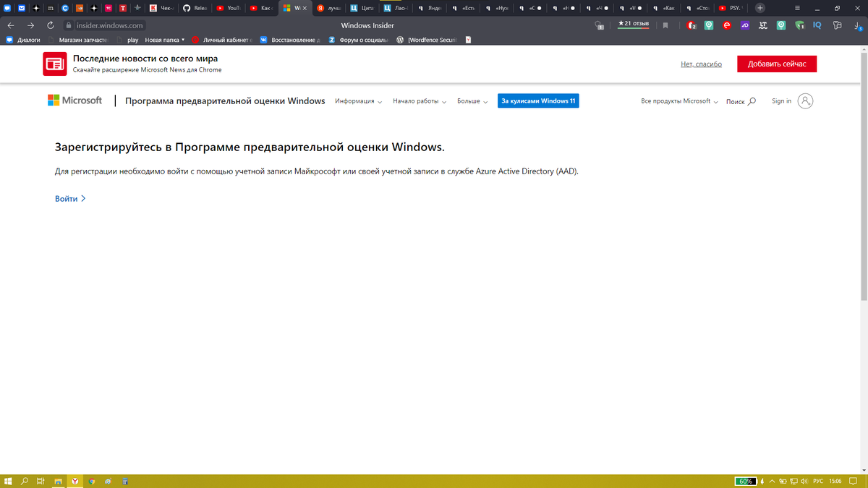Screen dimensions: 868x488
Task: Open the notification center icon
Action: pyautogui.click(x=854, y=481)
